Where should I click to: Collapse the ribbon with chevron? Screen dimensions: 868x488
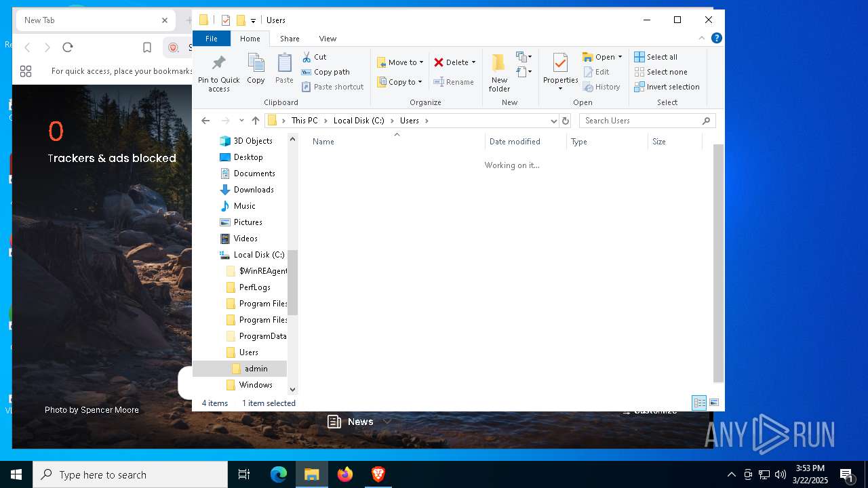point(702,38)
